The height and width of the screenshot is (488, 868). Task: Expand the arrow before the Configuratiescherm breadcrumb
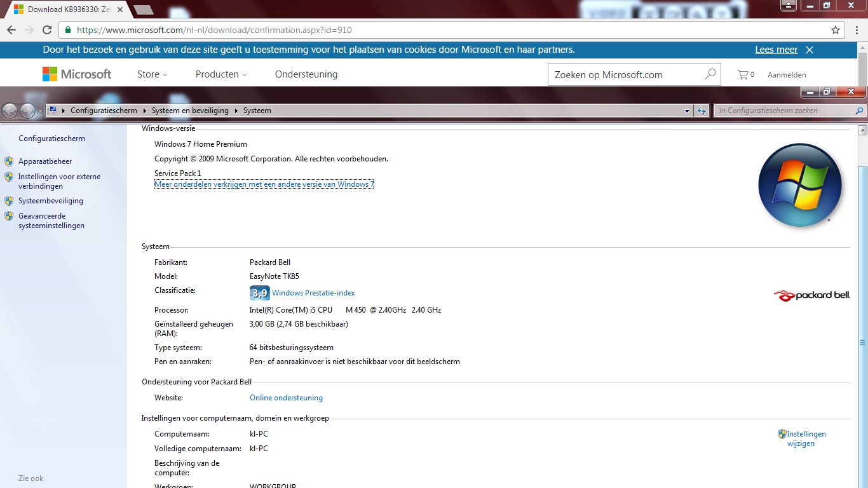point(64,111)
